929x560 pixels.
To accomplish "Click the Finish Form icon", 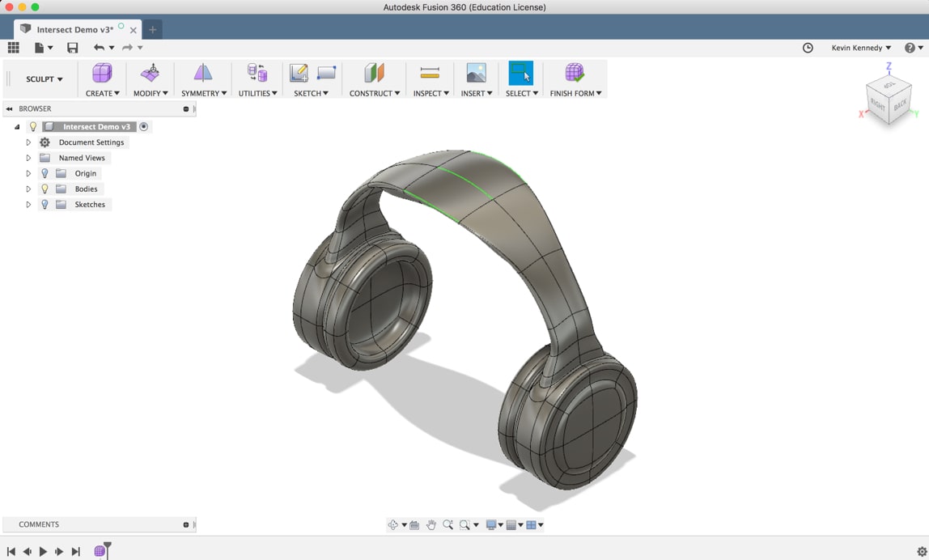I will pos(575,74).
